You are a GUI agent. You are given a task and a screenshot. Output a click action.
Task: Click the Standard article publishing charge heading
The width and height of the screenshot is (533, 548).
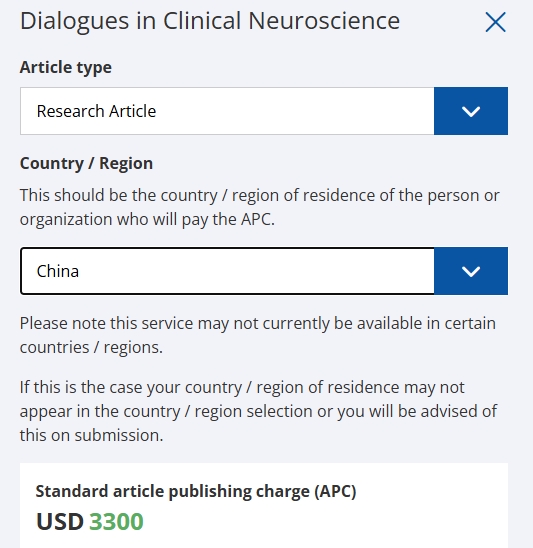click(196, 491)
